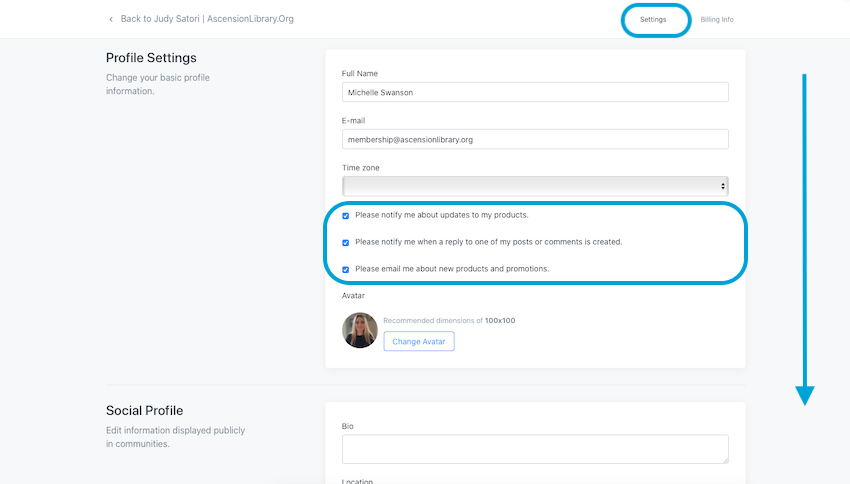This screenshot has height=484, width=850.
Task: Click the "Time zone" field label
Action: coord(361,168)
